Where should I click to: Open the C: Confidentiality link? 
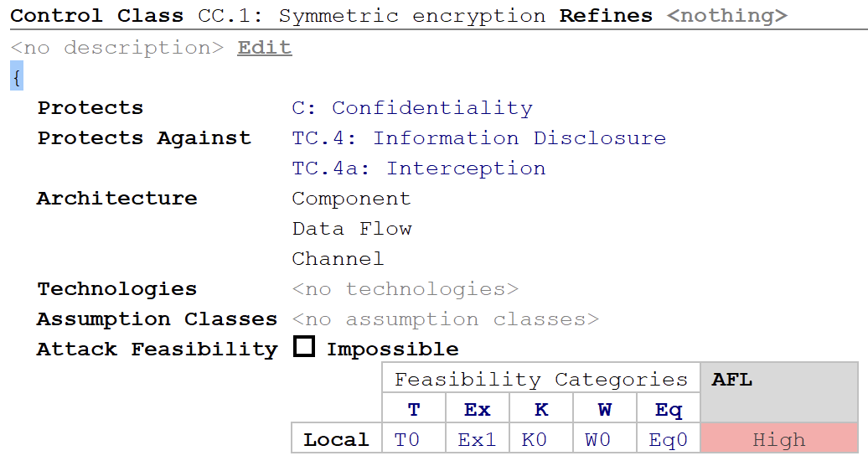(x=412, y=107)
